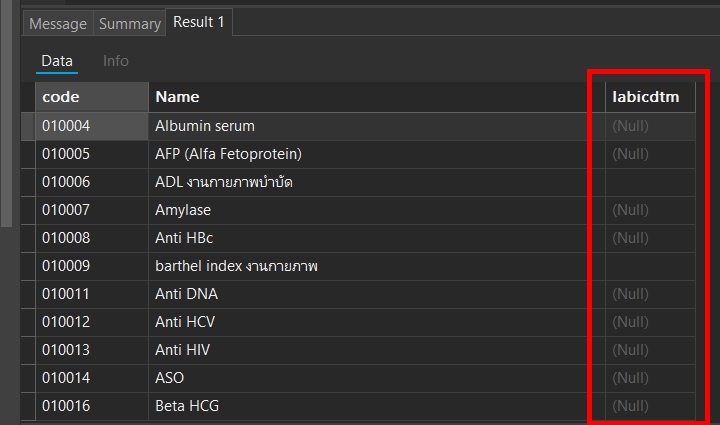This screenshot has width=720, height=425.
Task: Select the Result 1 tab
Action: pos(199,22)
